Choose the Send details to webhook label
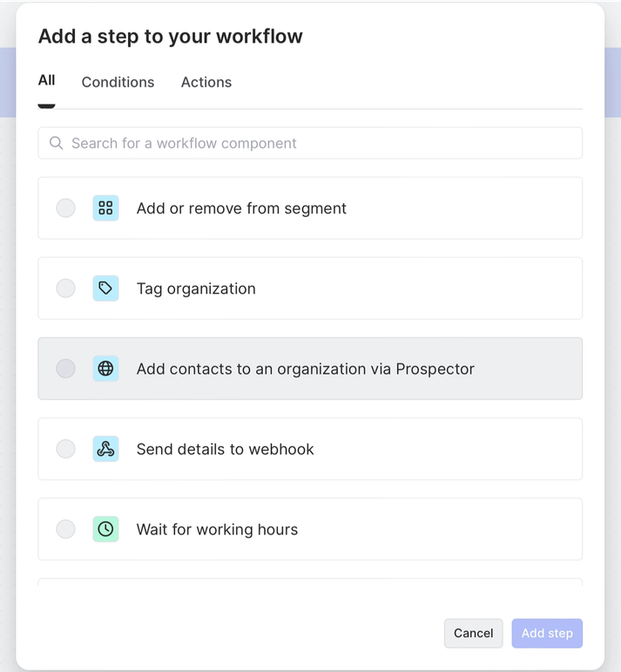This screenshot has width=621, height=672. click(225, 449)
